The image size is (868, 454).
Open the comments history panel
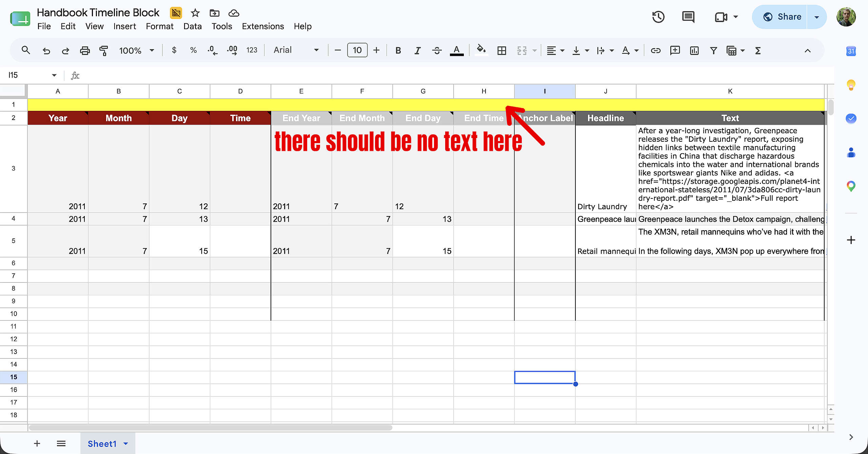pyautogui.click(x=688, y=17)
